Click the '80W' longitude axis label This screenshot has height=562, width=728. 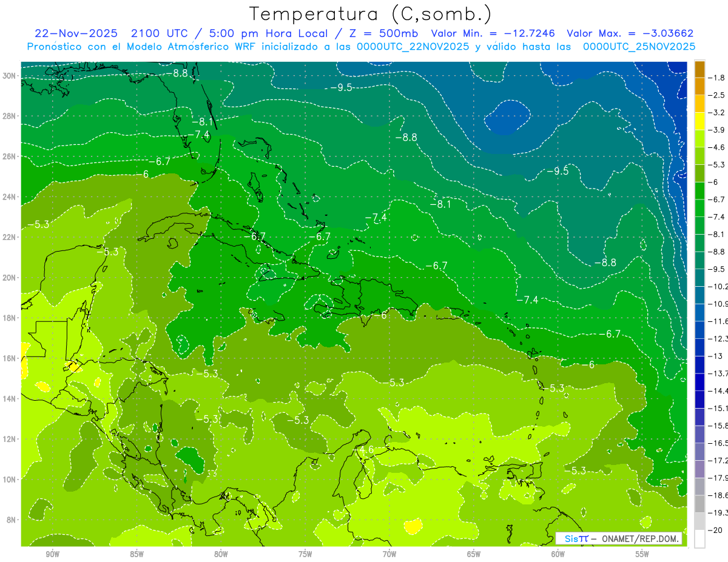pyautogui.click(x=221, y=555)
